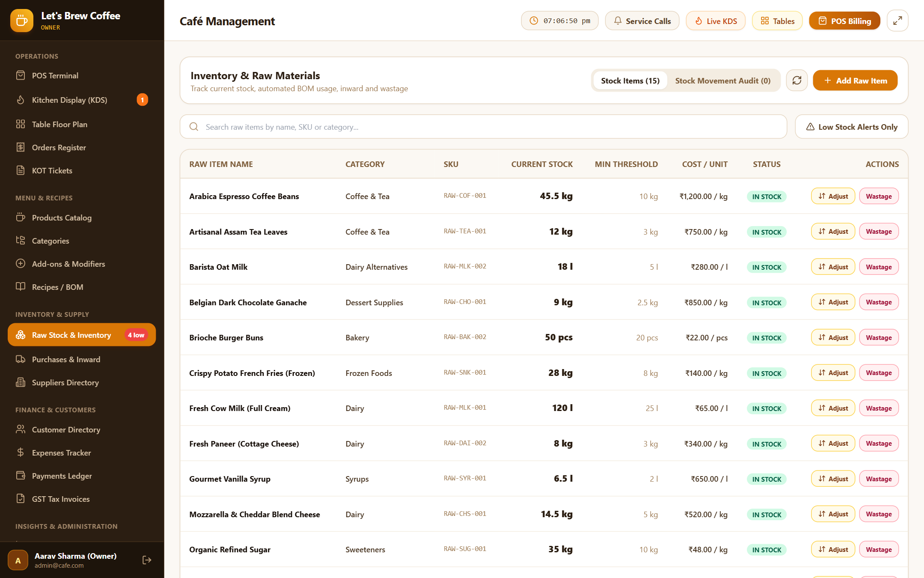This screenshot has height=578, width=924.
Task: Open Categories tree icon
Action: (x=21, y=241)
